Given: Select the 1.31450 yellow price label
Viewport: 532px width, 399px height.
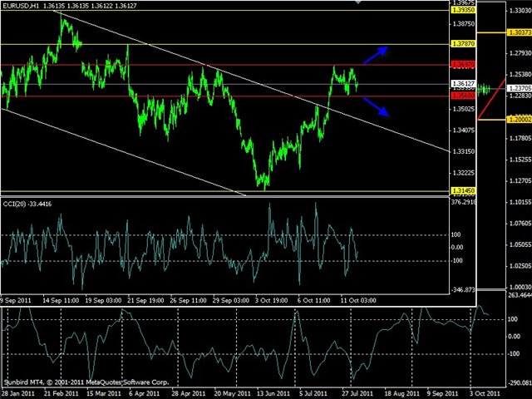Looking at the screenshot, I should (462, 191).
